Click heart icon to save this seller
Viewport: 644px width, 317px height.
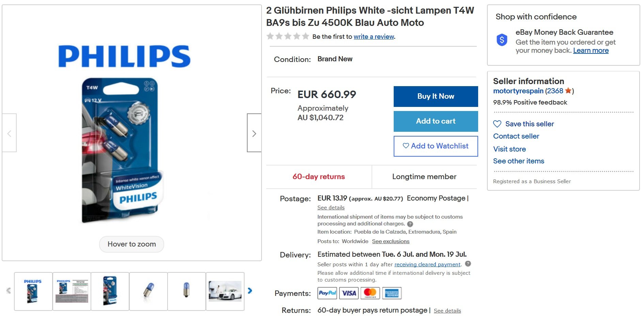point(497,124)
